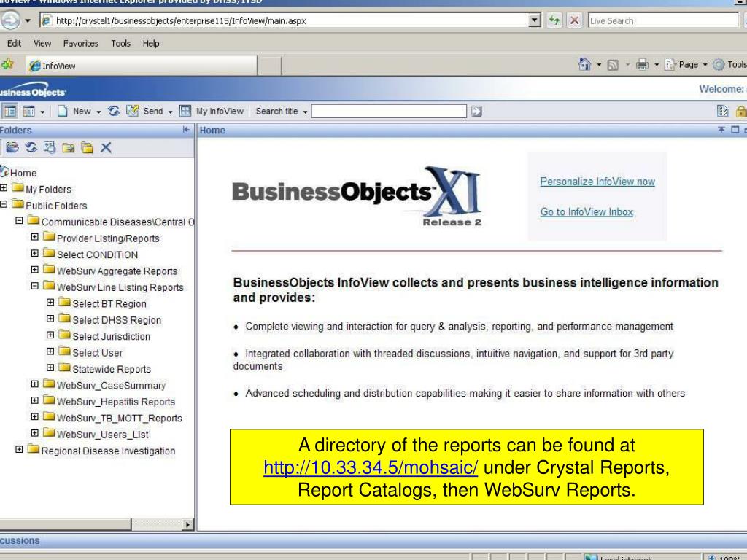The width and height of the screenshot is (747, 560).
Task: Click the copy folder icon in Folders toolbar
Action: [87, 147]
